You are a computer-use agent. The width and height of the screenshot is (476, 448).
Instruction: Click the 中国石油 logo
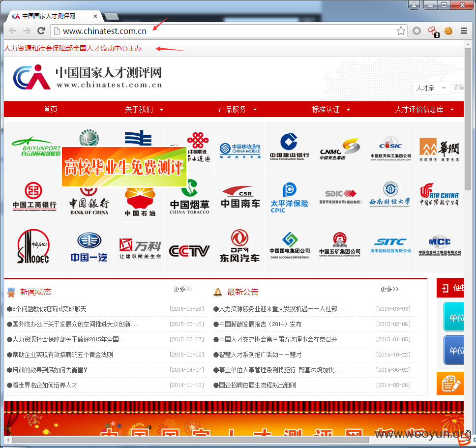pyautogui.click(x=140, y=202)
